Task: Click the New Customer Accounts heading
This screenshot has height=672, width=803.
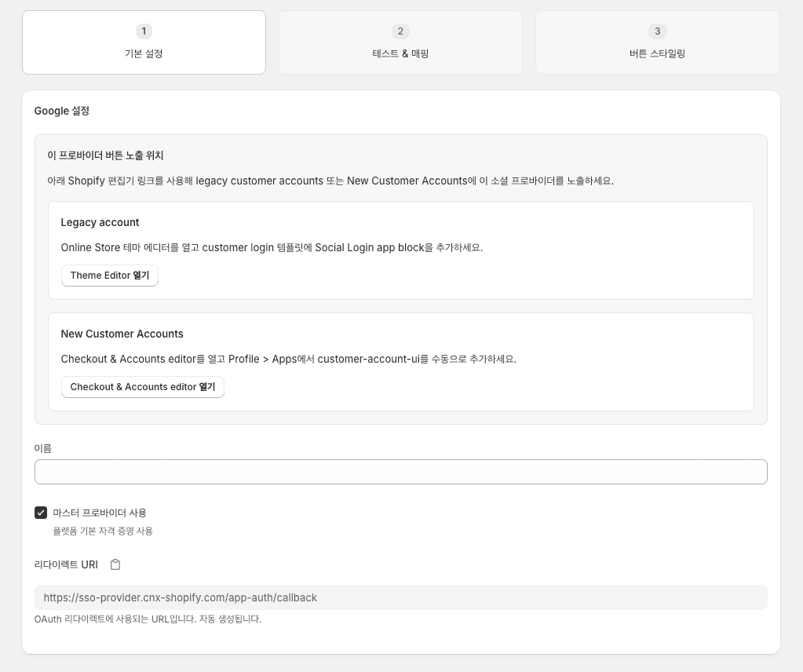Action: click(x=122, y=334)
